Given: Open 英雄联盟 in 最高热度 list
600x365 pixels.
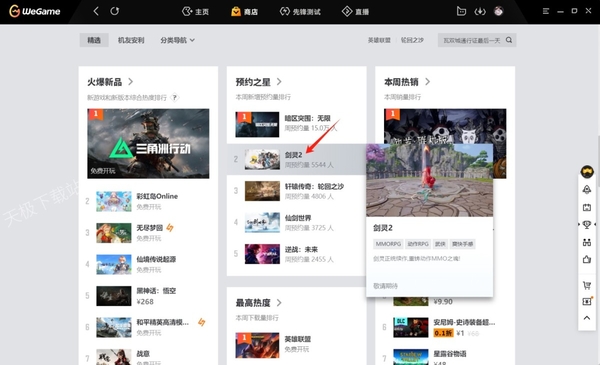Looking at the screenshot, I should click(x=297, y=345).
